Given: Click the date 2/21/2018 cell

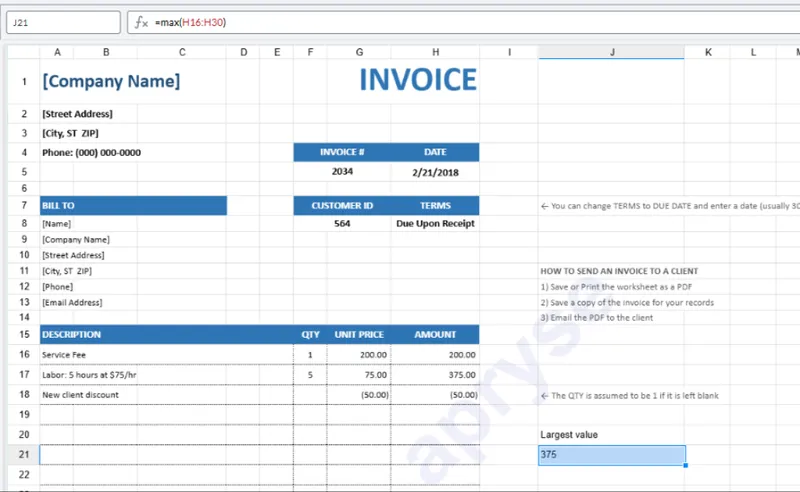Looking at the screenshot, I should pyautogui.click(x=435, y=172).
